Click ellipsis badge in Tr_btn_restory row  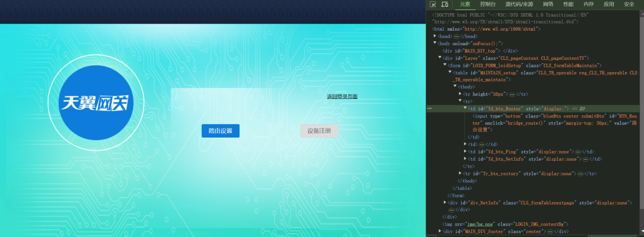[581, 174]
